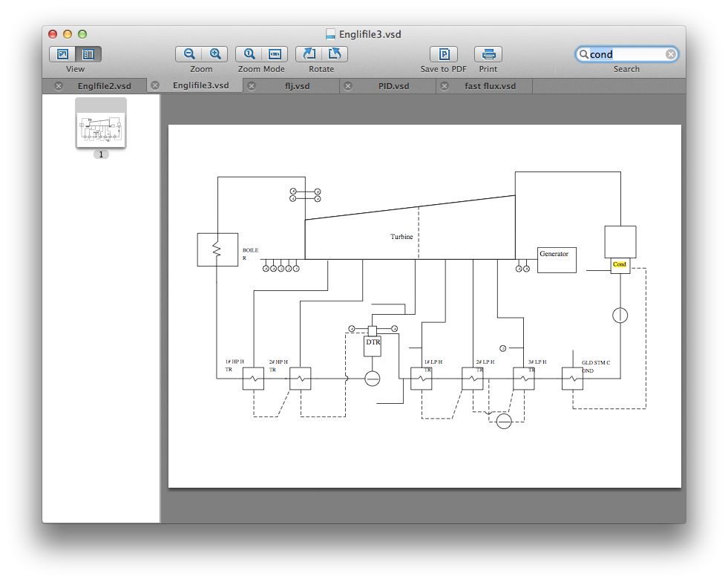
Task: Switch to the Englfile2.vsd tab
Action: (104, 86)
